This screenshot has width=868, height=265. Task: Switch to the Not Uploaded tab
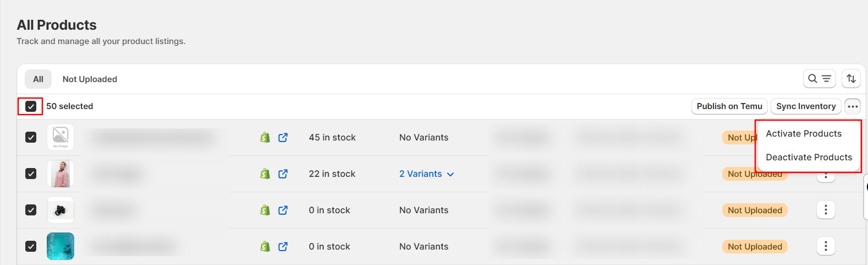(90, 79)
